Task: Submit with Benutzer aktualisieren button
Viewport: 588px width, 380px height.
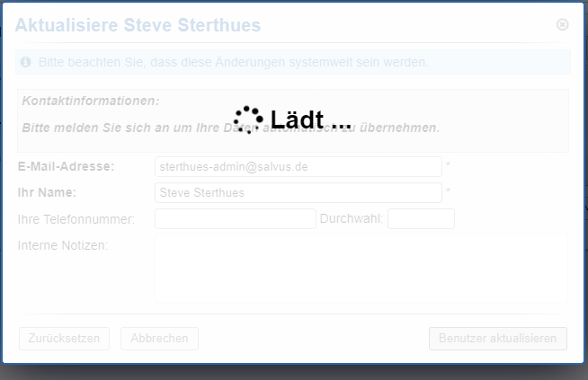Action: pyautogui.click(x=498, y=339)
